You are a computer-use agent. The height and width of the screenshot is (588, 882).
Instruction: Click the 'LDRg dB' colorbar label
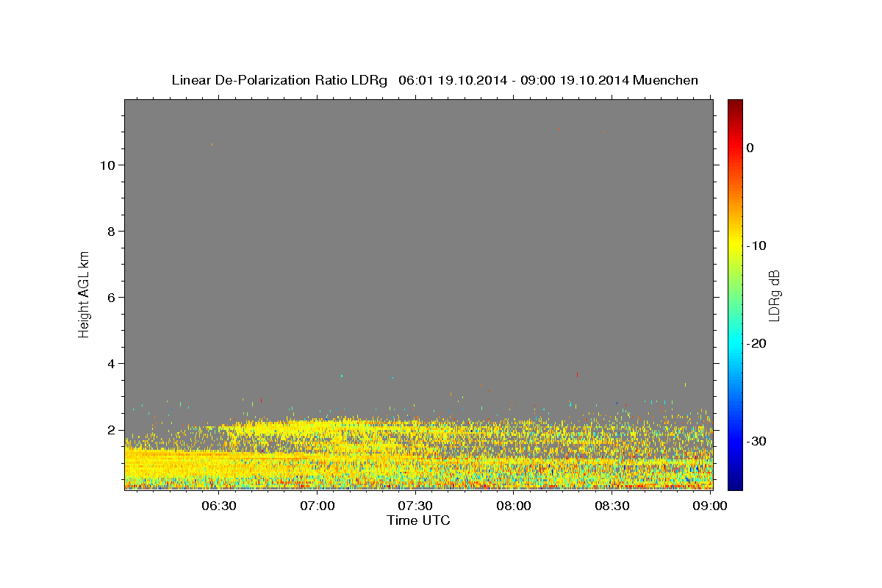(x=774, y=295)
